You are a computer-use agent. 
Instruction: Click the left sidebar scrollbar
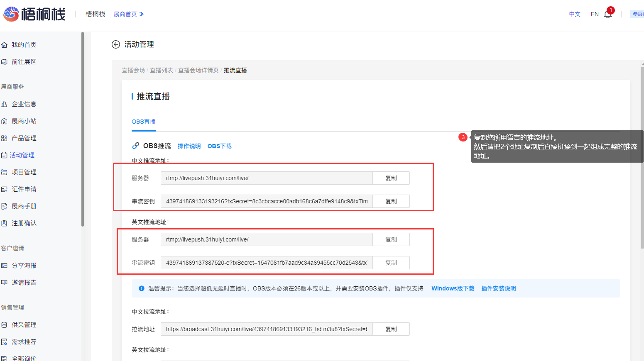click(x=83, y=129)
